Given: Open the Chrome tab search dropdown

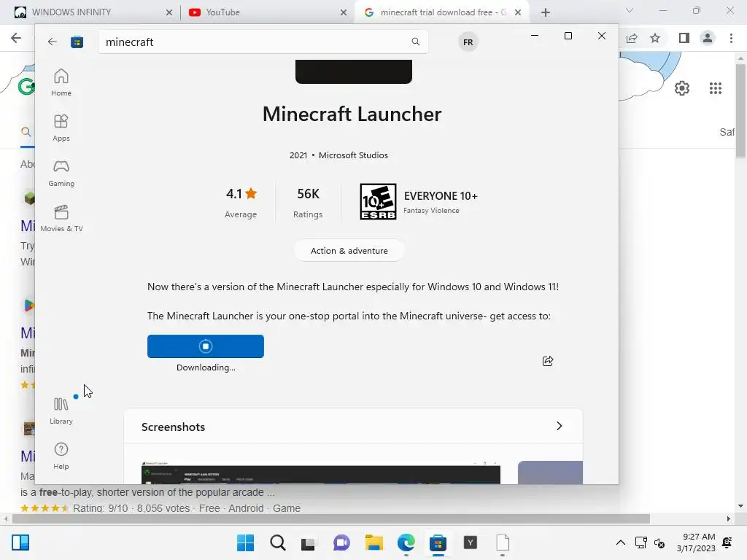Looking at the screenshot, I should coord(630,10).
